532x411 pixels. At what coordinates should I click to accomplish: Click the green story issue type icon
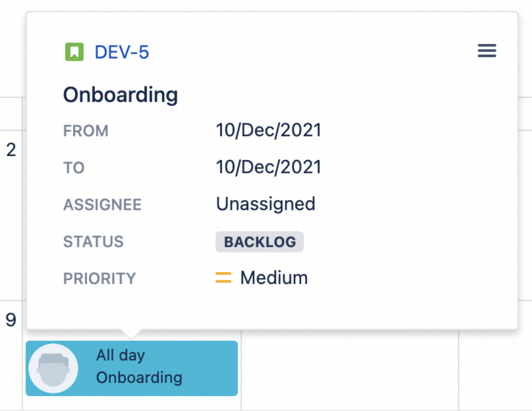pyautogui.click(x=74, y=52)
